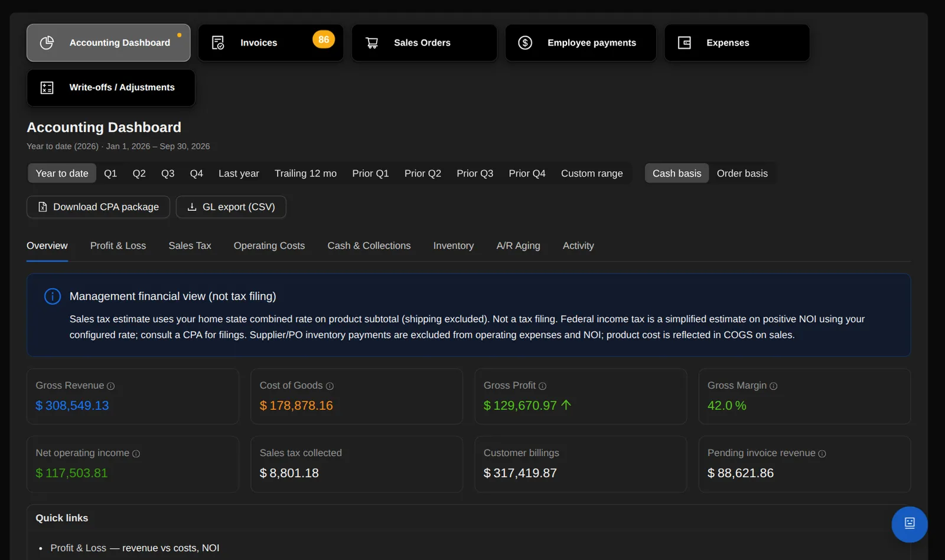
Task: Click the Sales Orders cart icon
Action: point(372,43)
